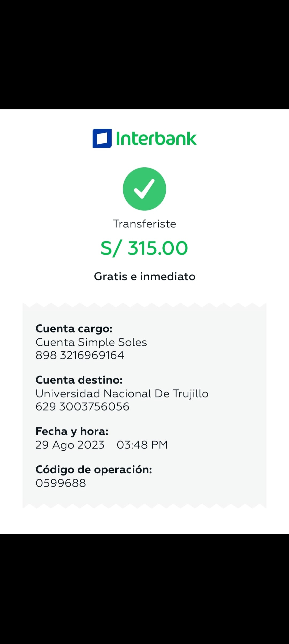Select the Cuenta Simple Soles account name
The height and width of the screenshot is (644, 289).
[x=91, y=342]
